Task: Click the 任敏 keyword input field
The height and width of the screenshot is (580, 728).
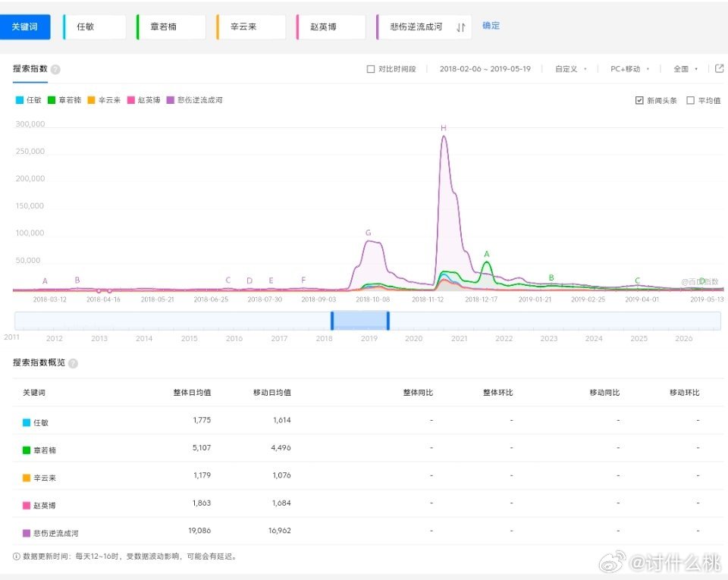Action: 95,27
